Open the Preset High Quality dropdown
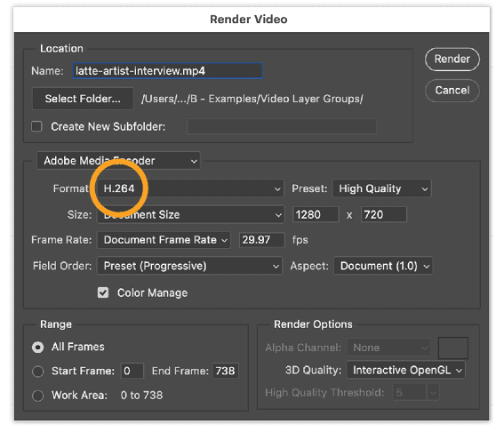Screen dimensions: 504x432 (382, 188)
